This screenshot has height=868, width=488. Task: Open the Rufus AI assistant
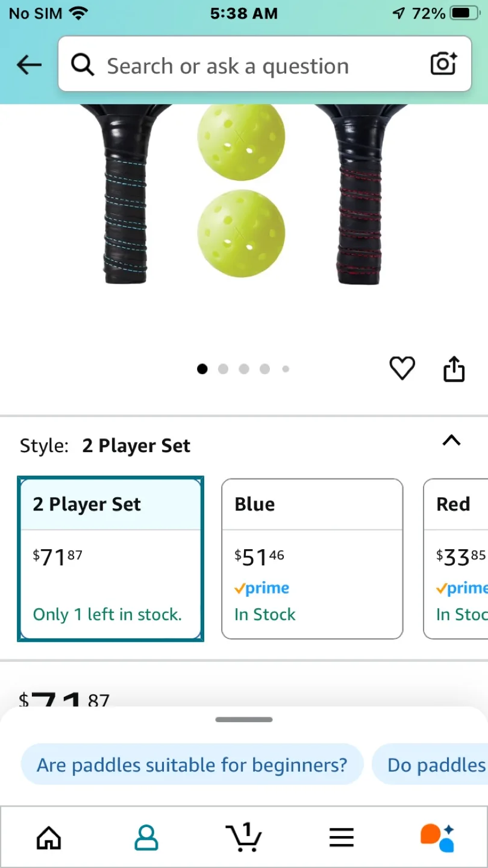click(436, 837)
